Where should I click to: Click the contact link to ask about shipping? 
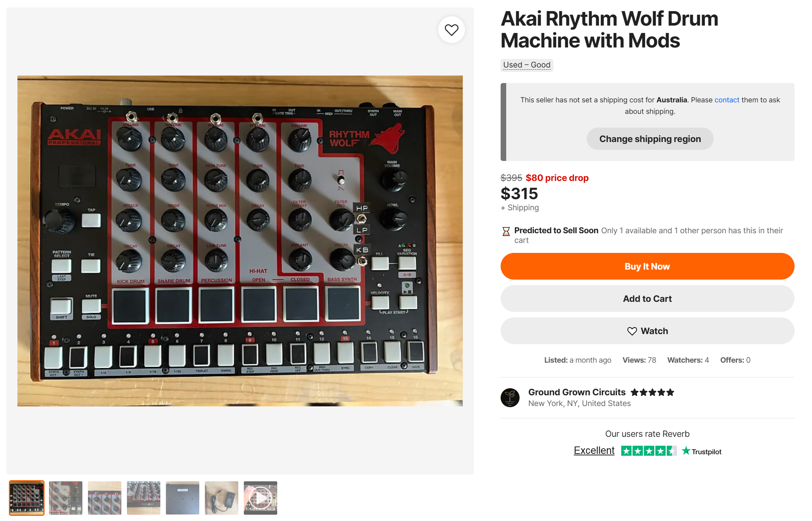727,100
